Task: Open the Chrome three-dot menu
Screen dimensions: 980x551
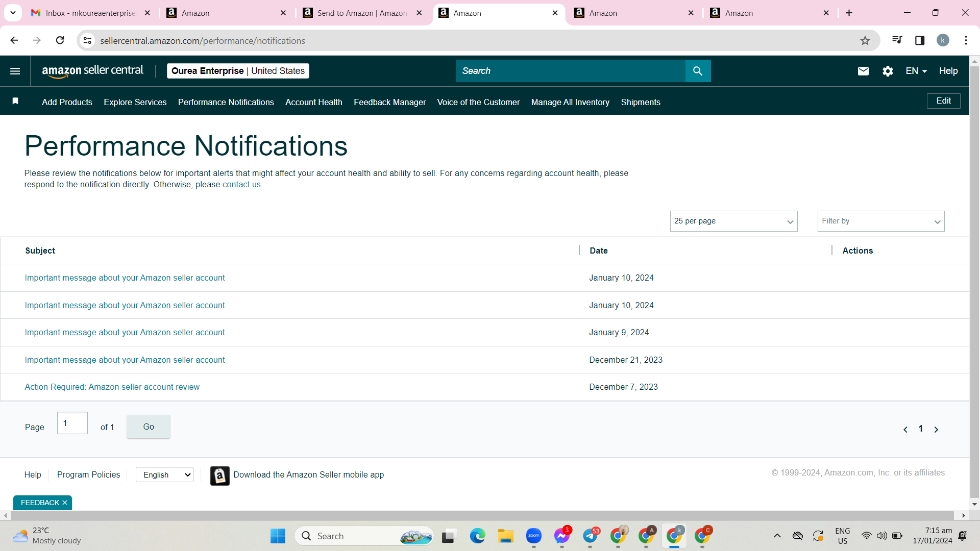Action: 966,40
